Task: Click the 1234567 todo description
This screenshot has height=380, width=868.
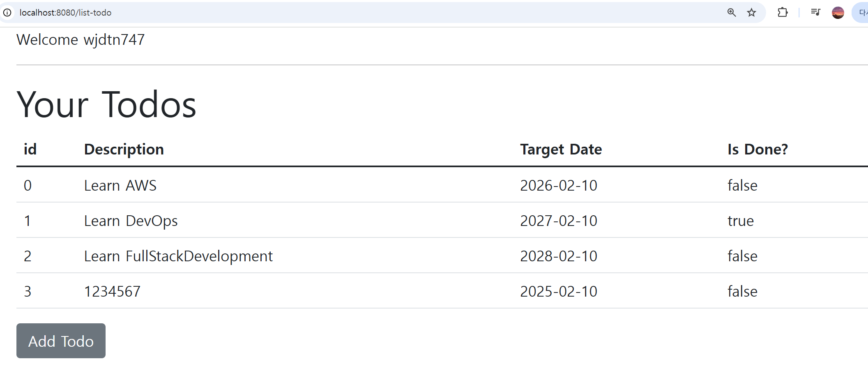Action: pos(112,292)
